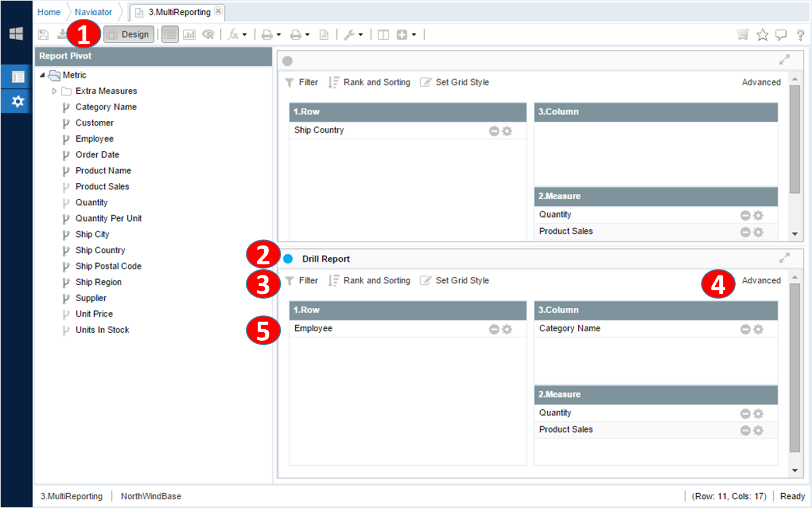Collapse the Metric tree node
The height and width of the screenshot is (508, 812).
pyautogui.click(x=43, y=75)
